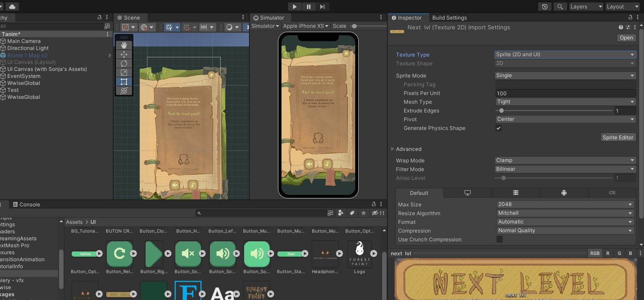Open Mesh Type dropdown

point(565,102)
